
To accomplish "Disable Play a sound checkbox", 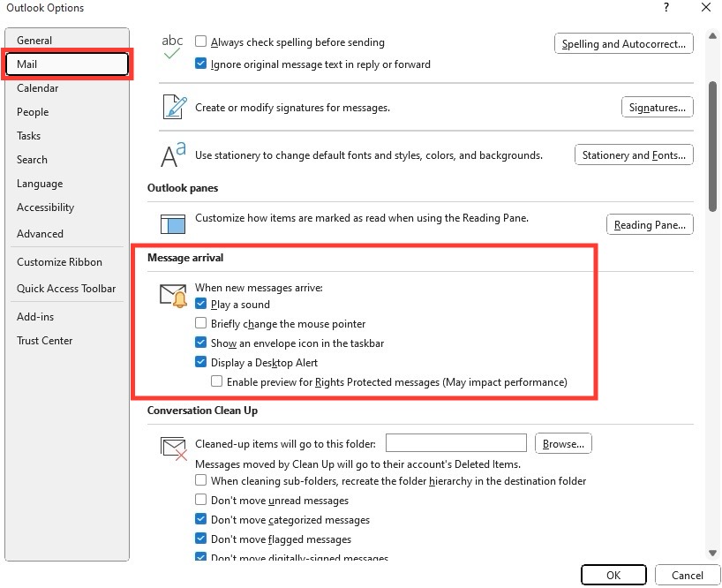I will [200, 304].
